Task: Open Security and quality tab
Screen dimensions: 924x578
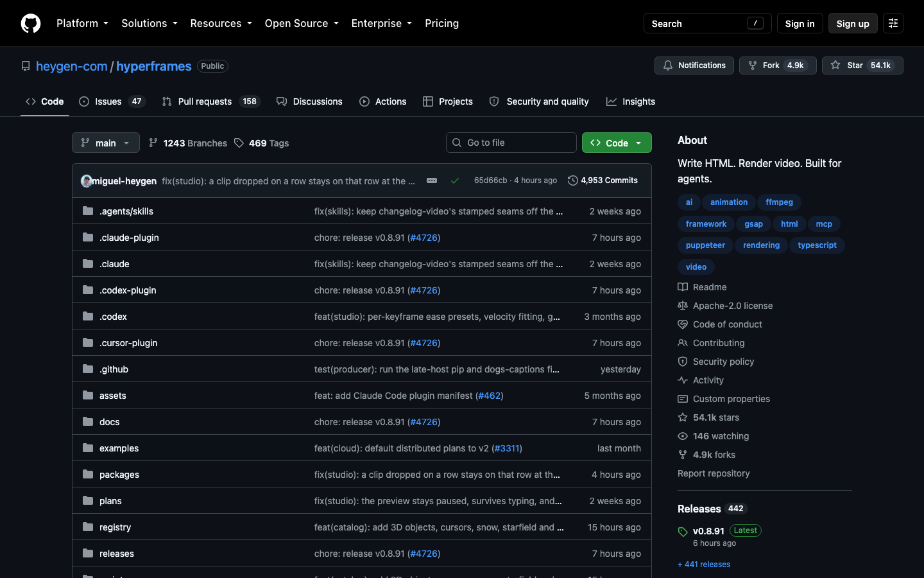Action: coord(539,101)
